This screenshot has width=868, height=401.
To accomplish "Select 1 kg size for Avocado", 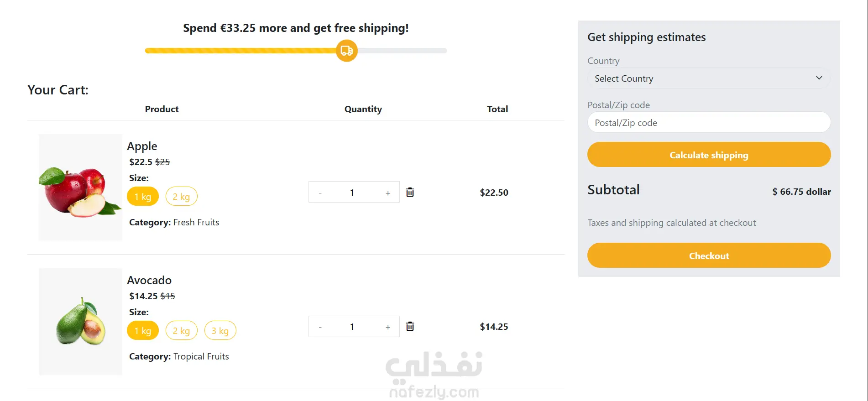I will click(x=143, y=331).
